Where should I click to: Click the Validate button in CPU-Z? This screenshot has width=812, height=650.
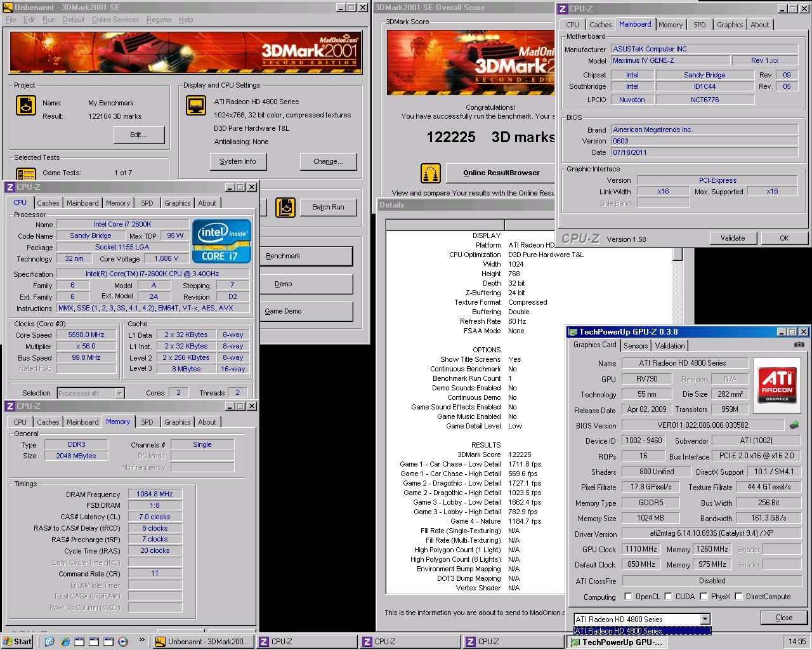click(x=733, y=238)
